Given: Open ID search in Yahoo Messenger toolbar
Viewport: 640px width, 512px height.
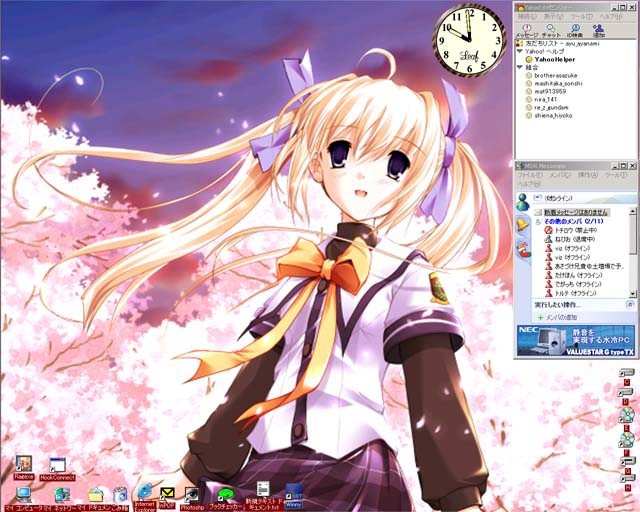Looking at the screenshot, I should (x=576, y=30).
